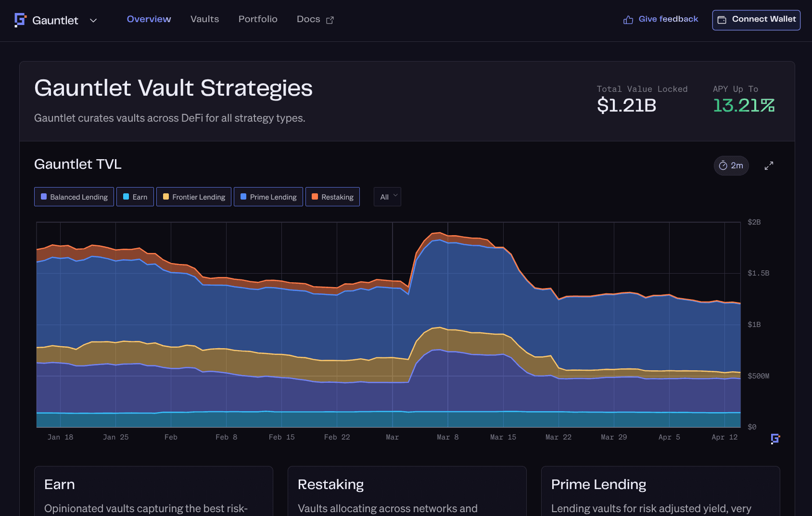
Task: Click the Gauntlet logo icon
Action: click(x=20, y=20)
